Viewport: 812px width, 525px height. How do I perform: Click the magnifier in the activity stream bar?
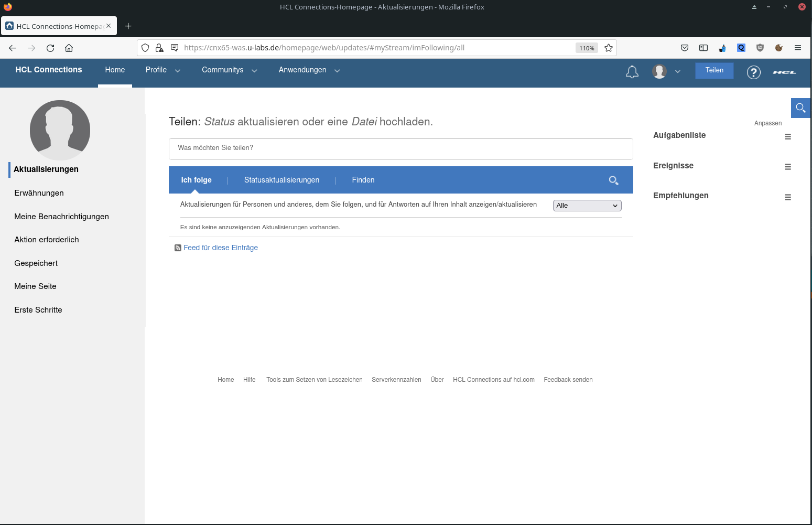click(x=613, y=180)
